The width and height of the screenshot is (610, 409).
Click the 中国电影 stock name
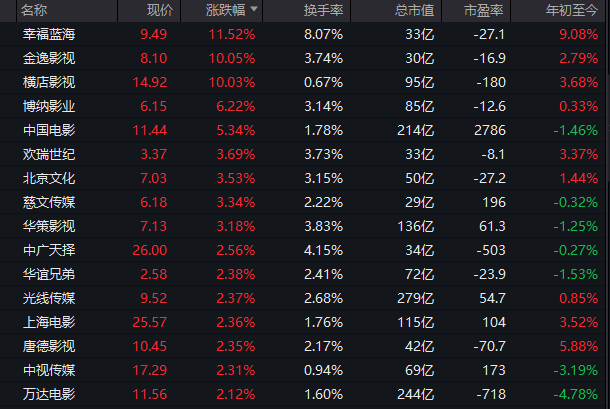click(x=49, y=130)
